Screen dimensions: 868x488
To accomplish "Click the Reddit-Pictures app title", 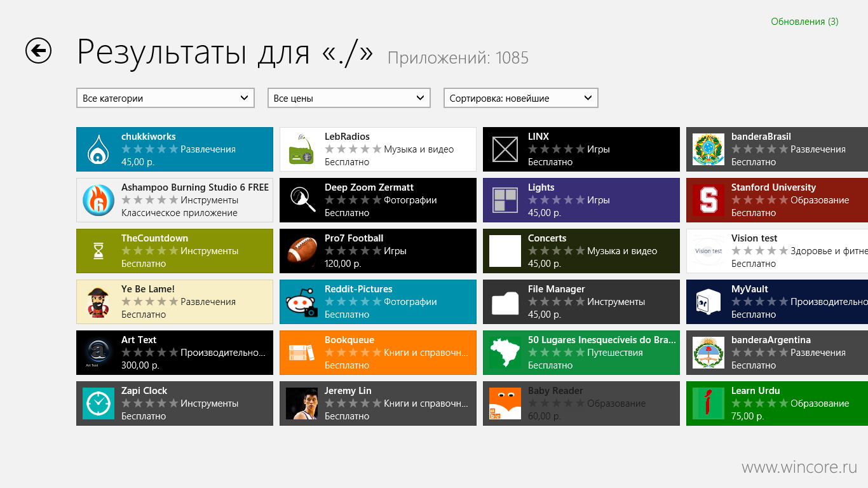I will pyautogui.click(x=358, y=289).
